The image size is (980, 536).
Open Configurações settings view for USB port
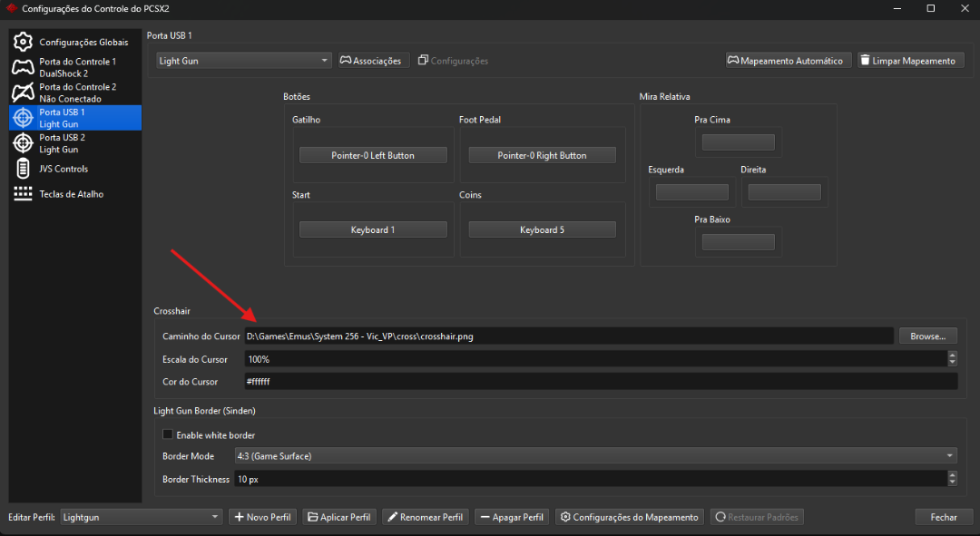(453, 61)
